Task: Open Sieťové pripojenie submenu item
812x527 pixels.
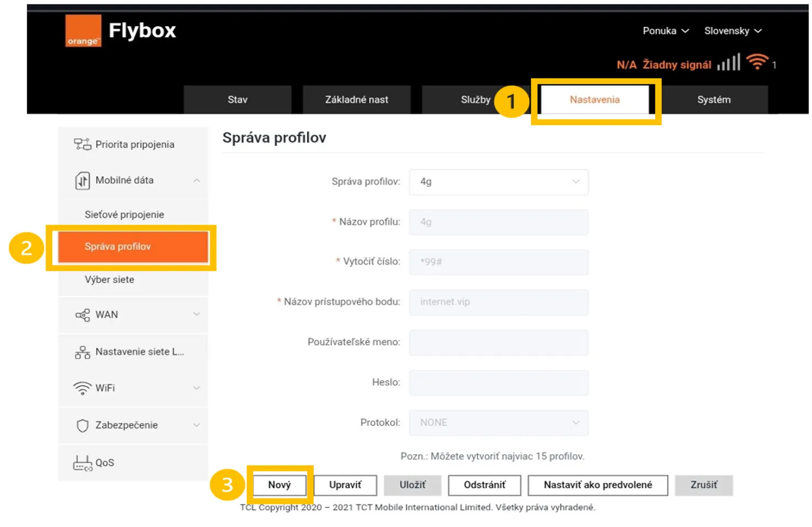Action: pyautogui.click(x=133, y=215)
